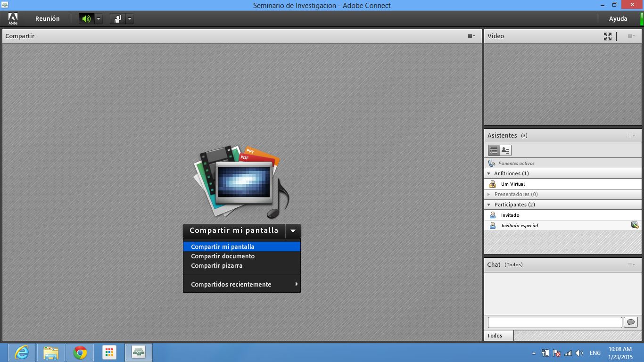Click the chat message input field
Viewport: 644px width, 362px height.
555,322
